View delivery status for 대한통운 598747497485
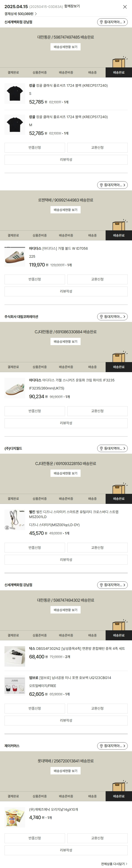Image resolution: width=132 pixels, height=868 pixels. point(65,47)
